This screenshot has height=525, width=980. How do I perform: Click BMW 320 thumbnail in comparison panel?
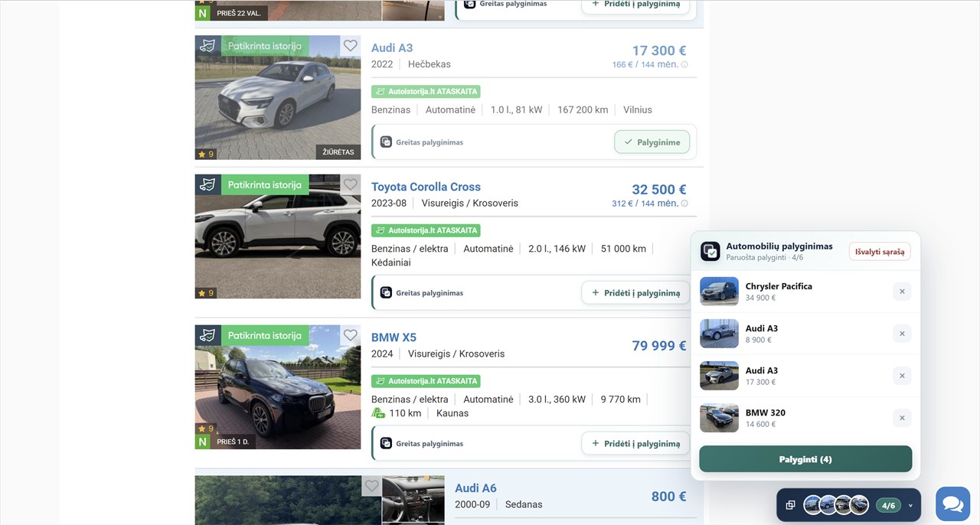coord(719,418)
